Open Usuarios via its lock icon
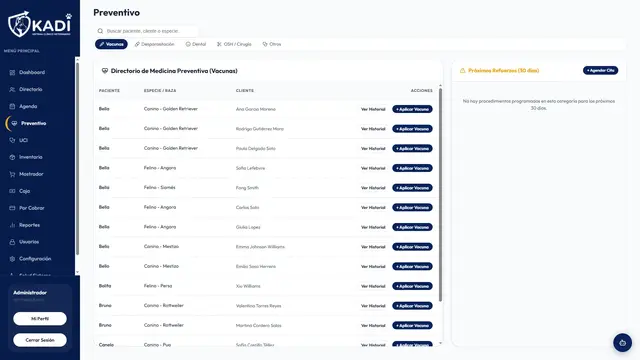This screenshot has height=360, width=640. pyautogui.click(x=12, y=242)
